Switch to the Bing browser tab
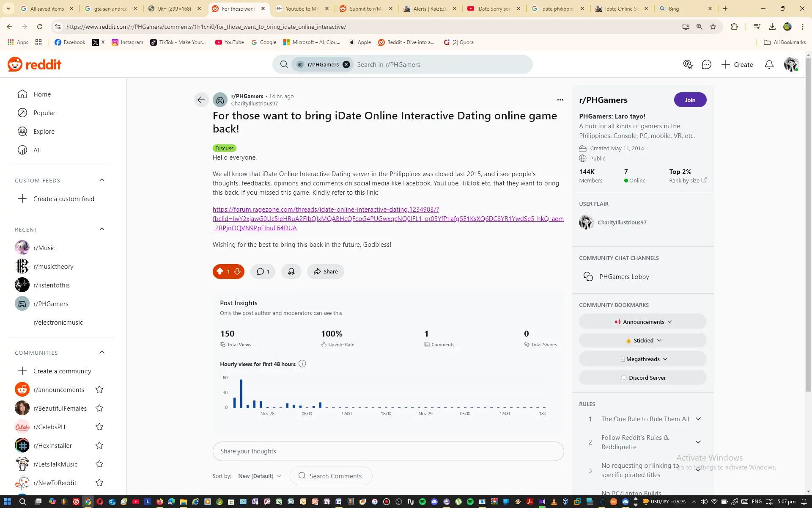 pos(685,8)
